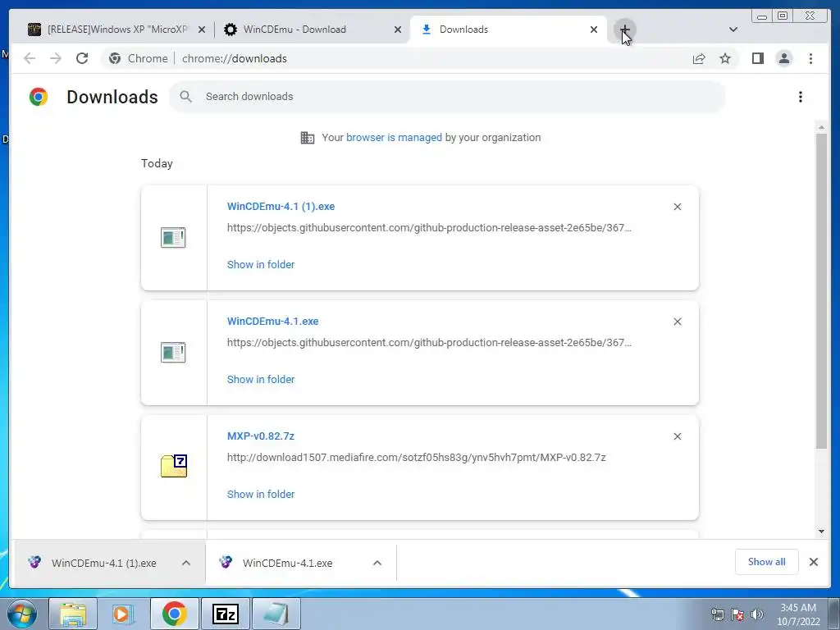840x630 pixels.
Task: Remove WinCDEmu-4.1 (1).exe from list
Action: (677, 207)
